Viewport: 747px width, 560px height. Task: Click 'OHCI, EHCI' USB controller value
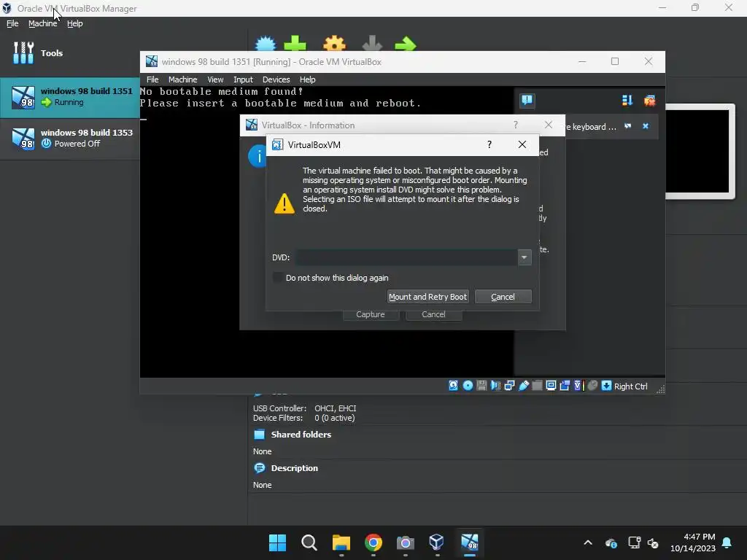(336, 408)
